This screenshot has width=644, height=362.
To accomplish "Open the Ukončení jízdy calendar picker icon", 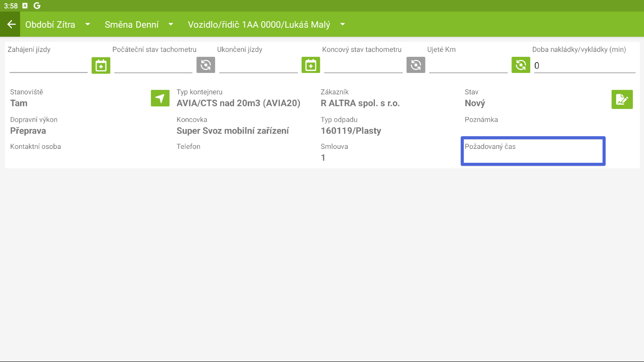I will coord(311,65).
